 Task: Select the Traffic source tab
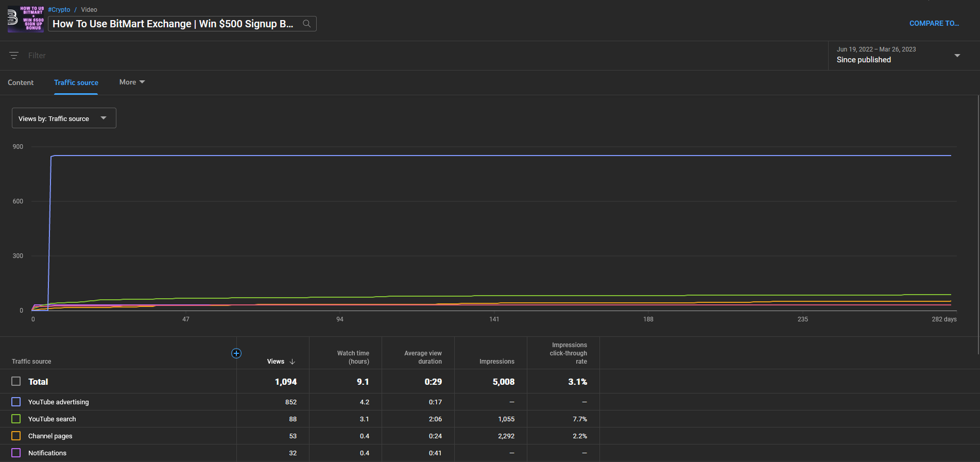point(76,82)
